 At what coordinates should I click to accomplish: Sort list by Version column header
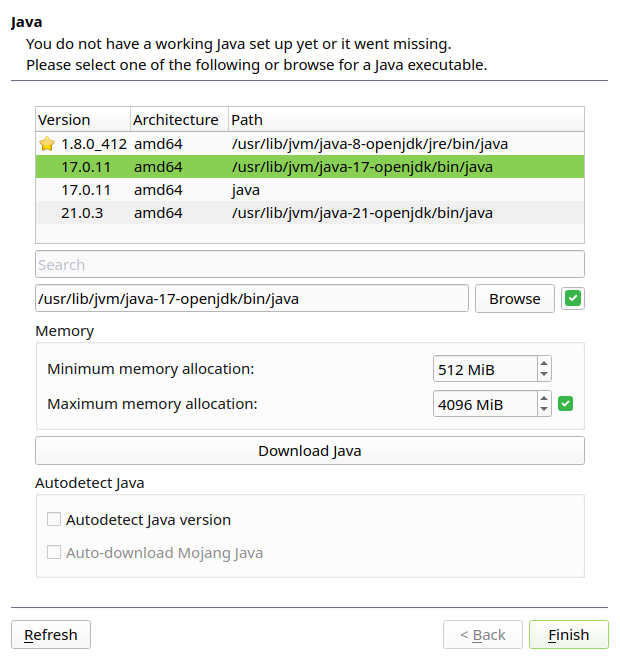click(x=82, y=120)
